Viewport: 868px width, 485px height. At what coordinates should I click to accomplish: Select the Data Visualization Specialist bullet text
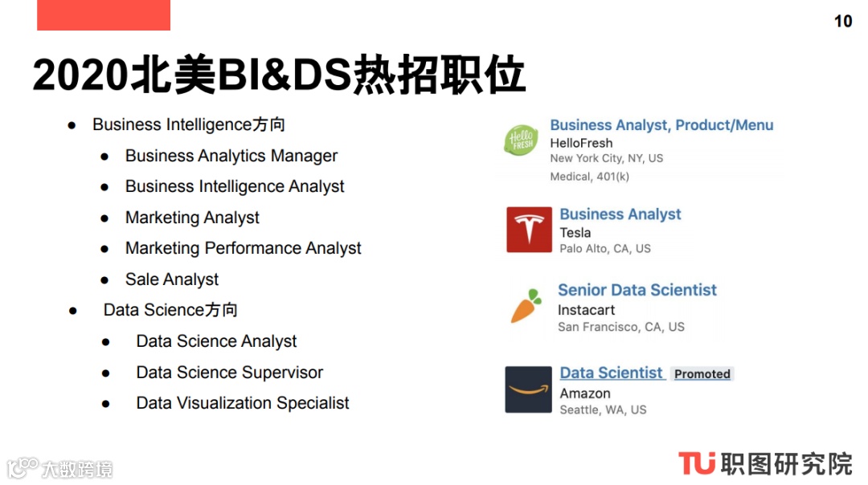tap(243, 403)
